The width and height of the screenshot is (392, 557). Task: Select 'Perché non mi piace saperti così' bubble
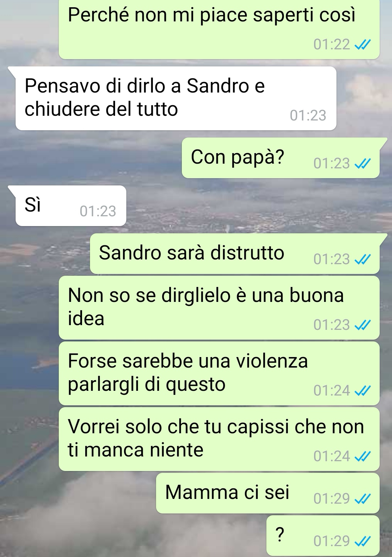[219, 29]
